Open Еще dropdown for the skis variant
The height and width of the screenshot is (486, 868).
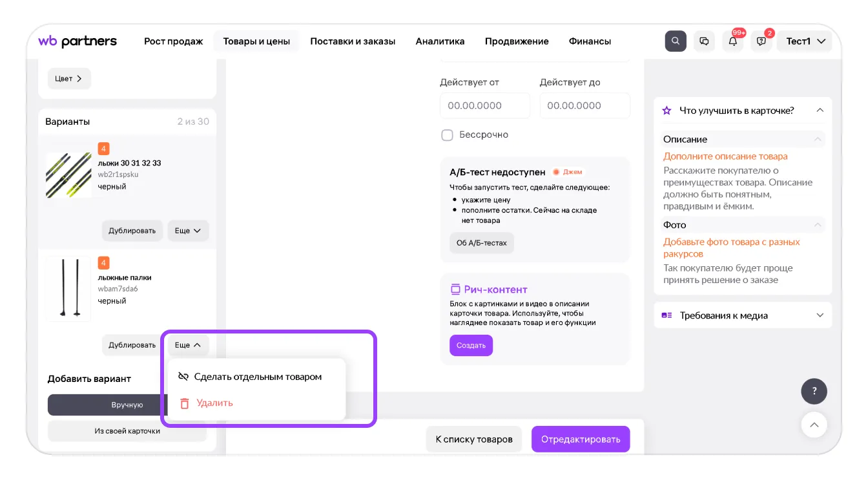pos(188,231)
